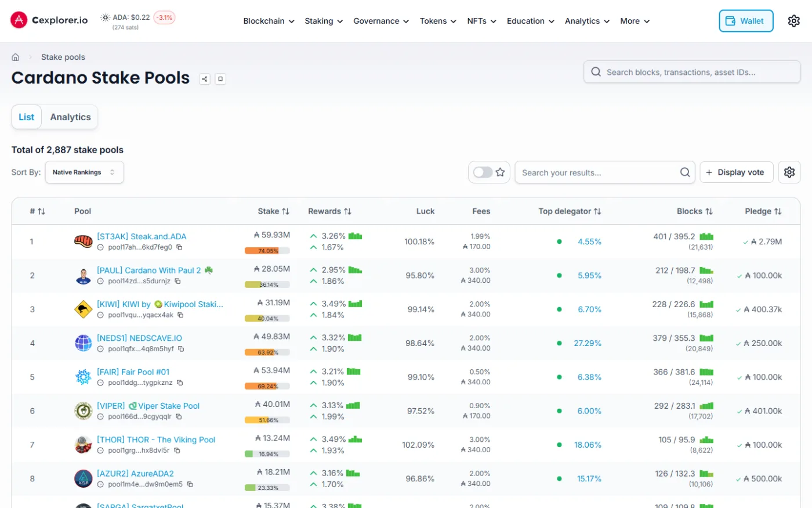
Task: Focus the Search your results field
Action: point(605,172)
